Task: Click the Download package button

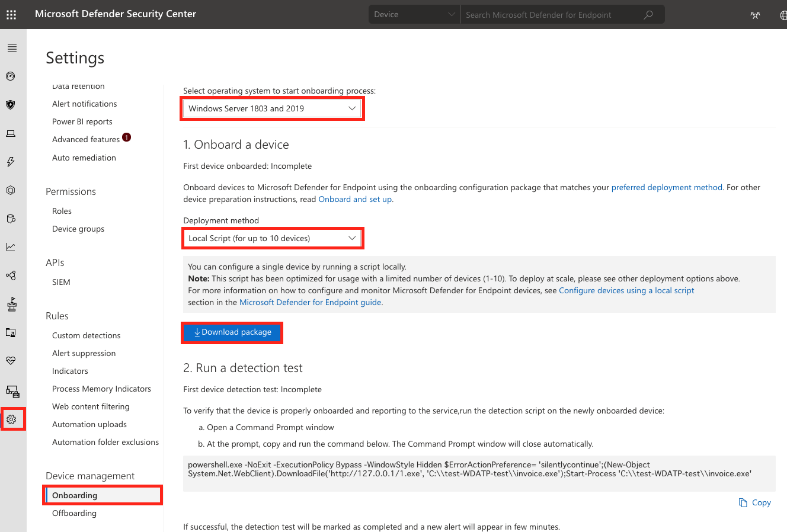Action: (x=232, y=332)
